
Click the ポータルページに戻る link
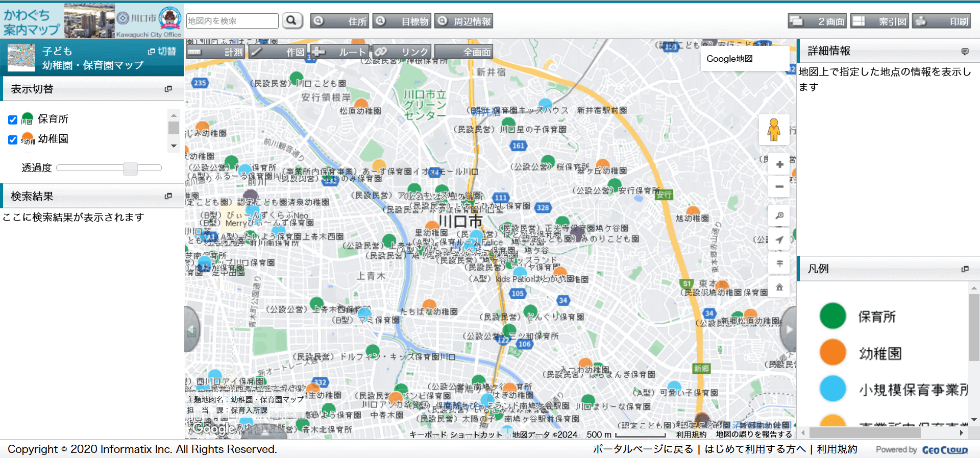643,449
